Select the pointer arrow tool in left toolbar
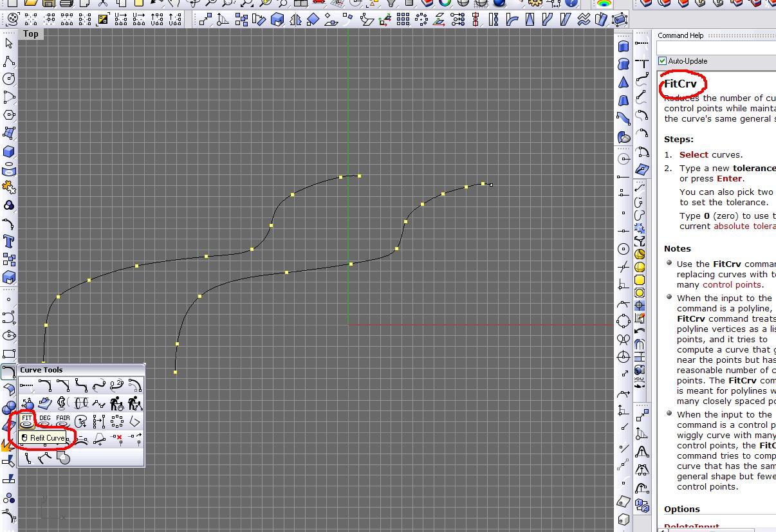Viewport: 776px width, 532px height. click(9, 43)
